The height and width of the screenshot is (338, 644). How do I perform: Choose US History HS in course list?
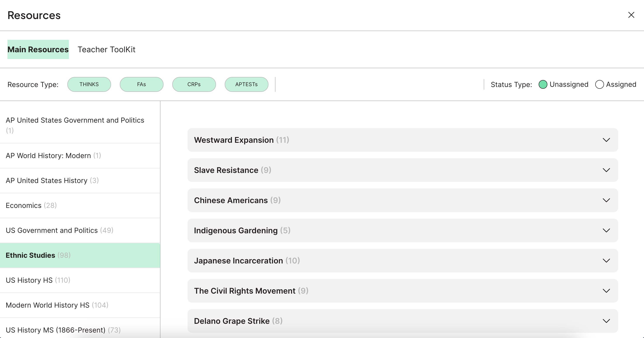point(38,280)
